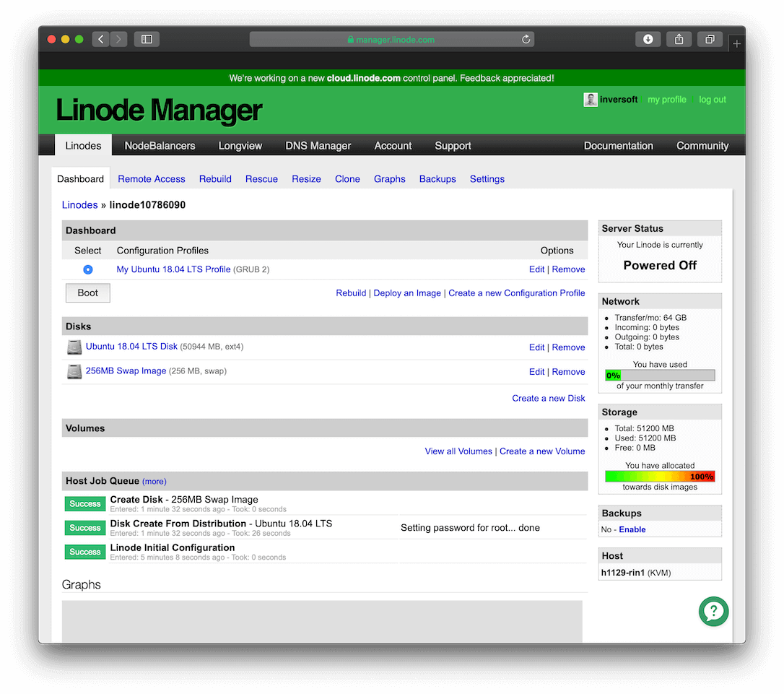Open the Ubuntu 18.04 LTS Disk link

click(131, 347)
